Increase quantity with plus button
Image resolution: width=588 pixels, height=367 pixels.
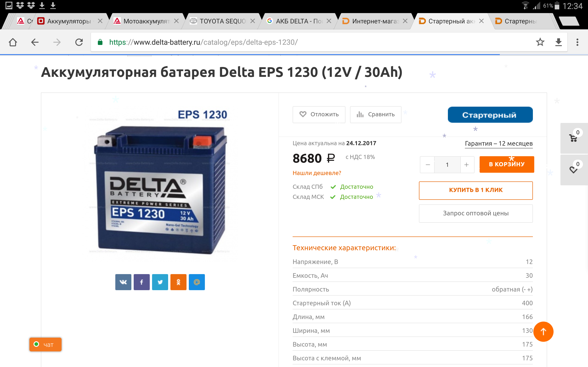[x=467, y=165]
